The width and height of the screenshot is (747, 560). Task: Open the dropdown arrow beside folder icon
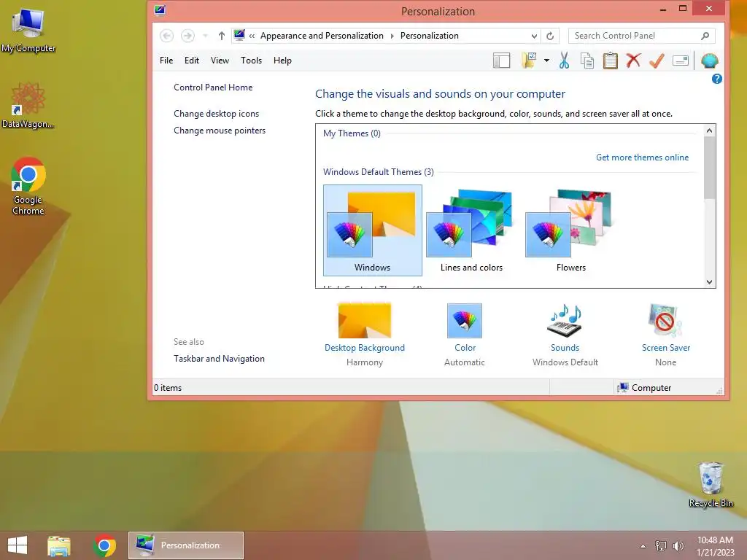pos(546,61)
